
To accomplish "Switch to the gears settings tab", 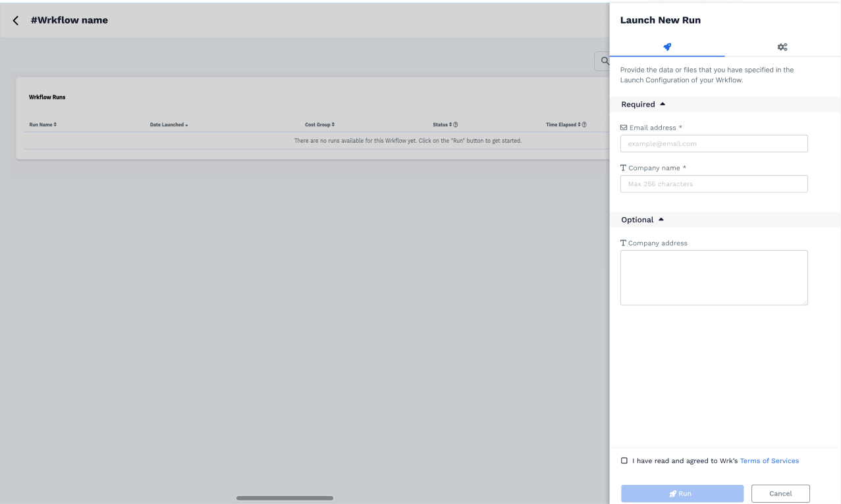I will (782, 47).
